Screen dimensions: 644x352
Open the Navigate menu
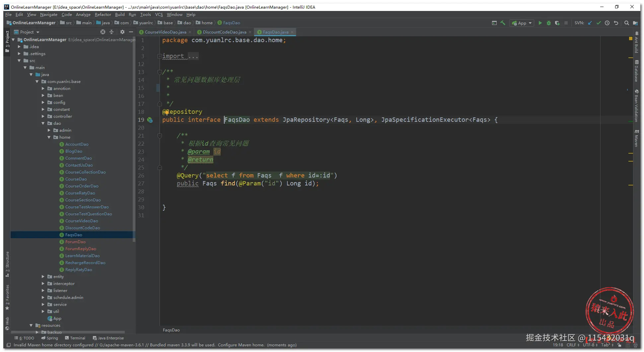coord(49,15)
